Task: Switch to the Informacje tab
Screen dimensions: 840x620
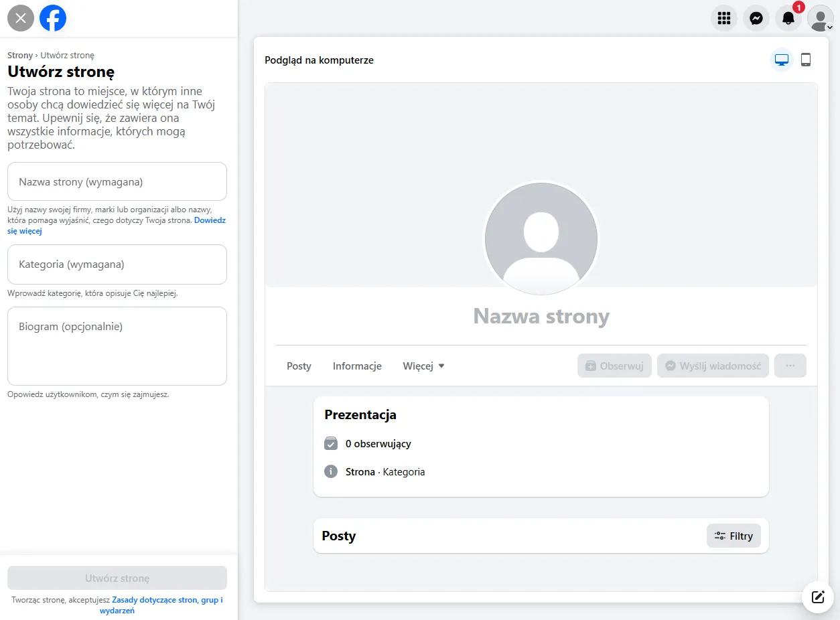Action: (357, 366)
